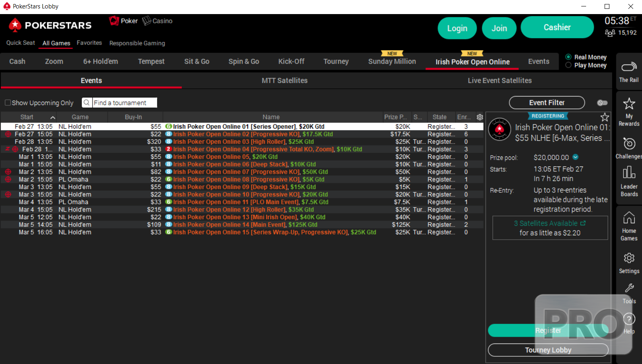The width and height of the screenshot is (642, 364).
Task: Click the Mar 3 15:05 row target icon
Action: point(8,194)
